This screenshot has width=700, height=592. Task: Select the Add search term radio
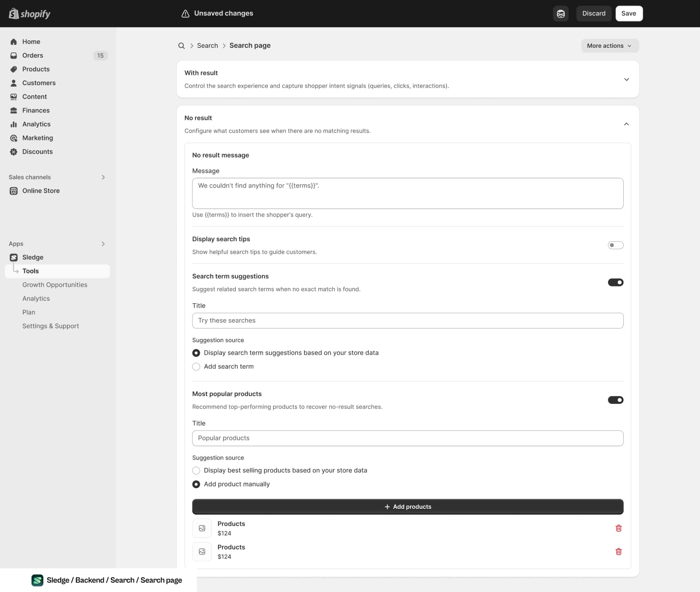(196, 367)
